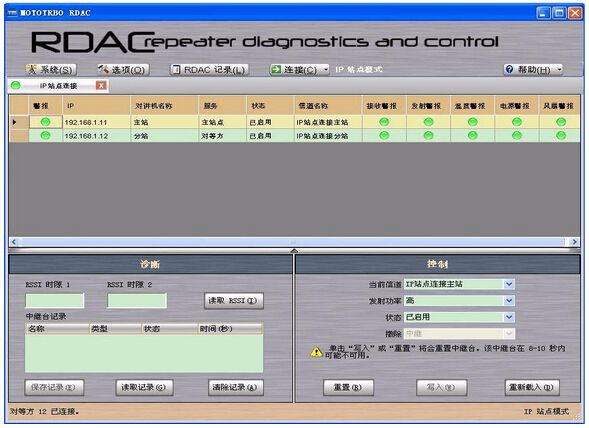Click the IP站点连接主站 channel name cell
The image size is (589, 428).
coord(328,122)
